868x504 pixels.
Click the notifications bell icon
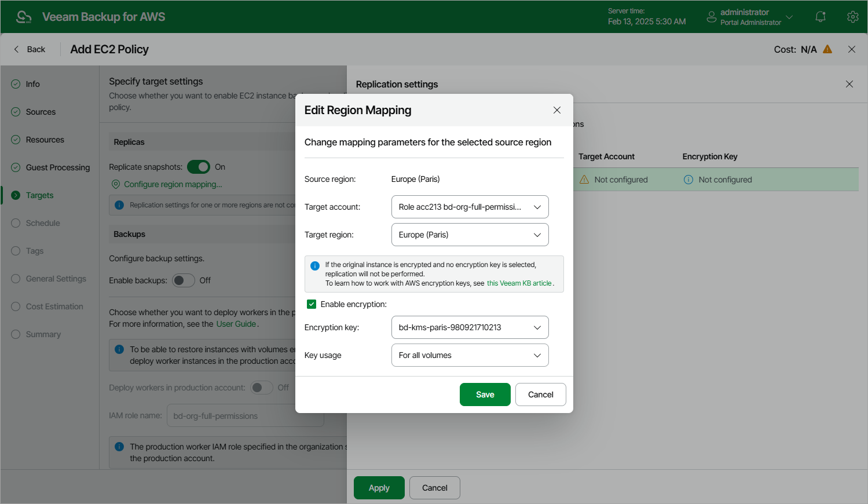[x=821, y=17]
